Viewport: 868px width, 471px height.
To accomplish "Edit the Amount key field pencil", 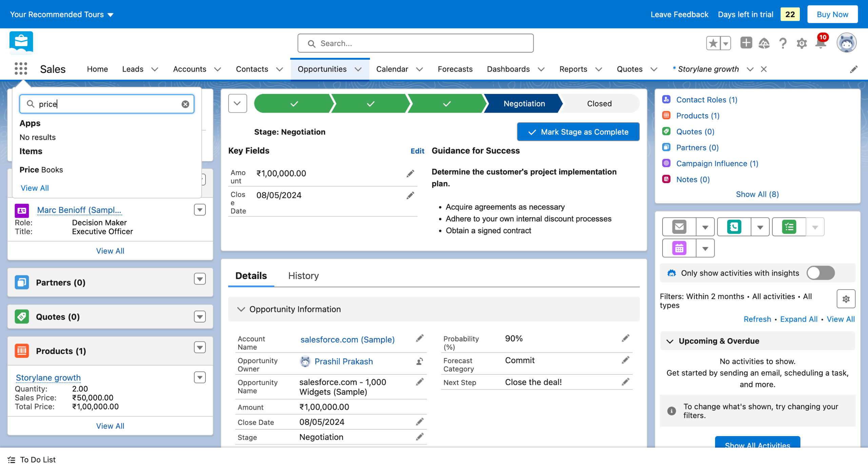I will click(x=410, y=174).
